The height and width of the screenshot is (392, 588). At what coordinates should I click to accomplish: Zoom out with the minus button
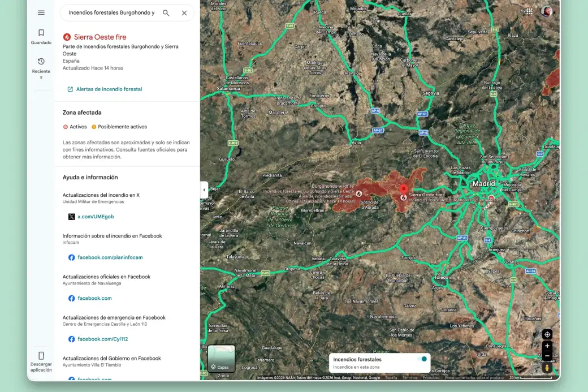pyautogui.click(x=547, y=356)
